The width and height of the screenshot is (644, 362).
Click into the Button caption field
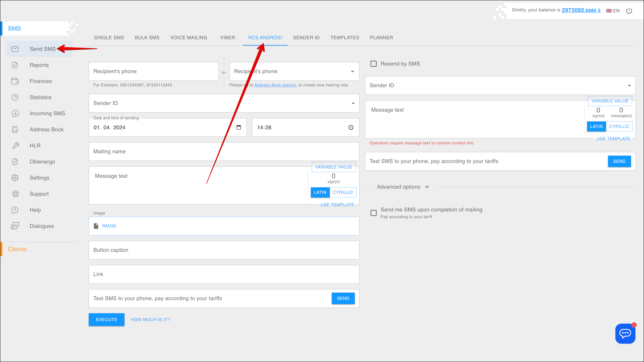[x=224, y=250]
